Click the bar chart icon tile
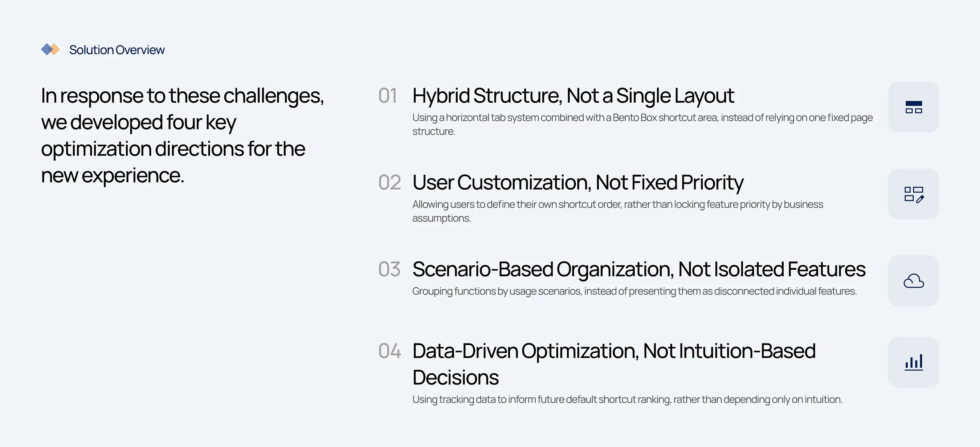Screen dimensions: 980x447 coord(914,362)
